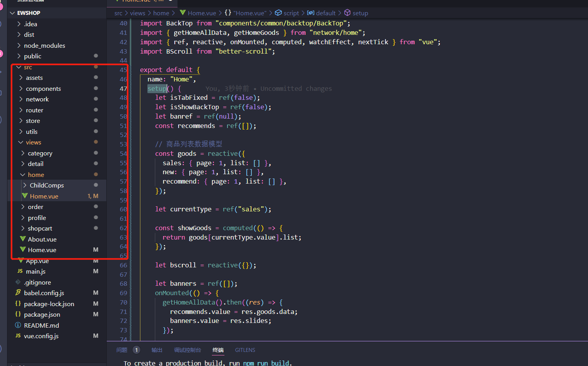Open .gitignore file

(x=37, y=283)
